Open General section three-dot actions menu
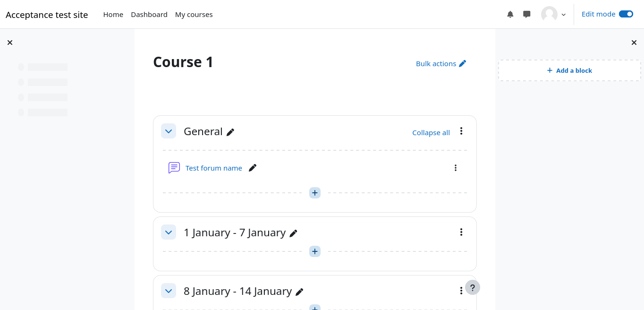Image resolution: width=644 pixels, height=310 pixels. click(461, 131)
